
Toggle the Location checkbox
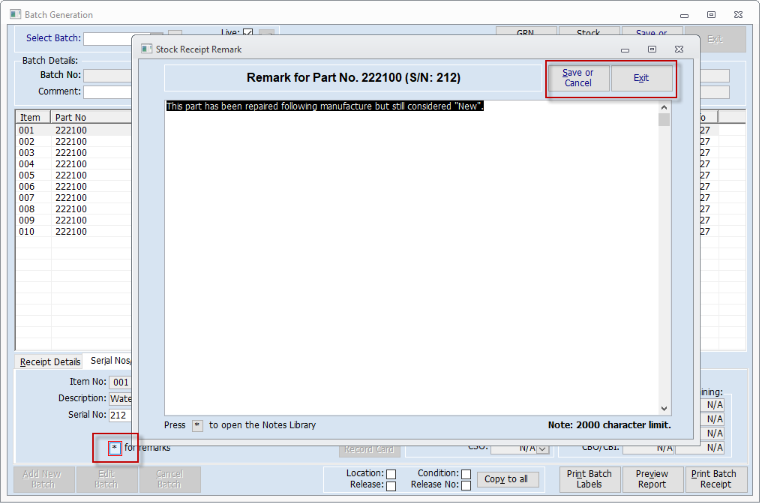(391, 474)
